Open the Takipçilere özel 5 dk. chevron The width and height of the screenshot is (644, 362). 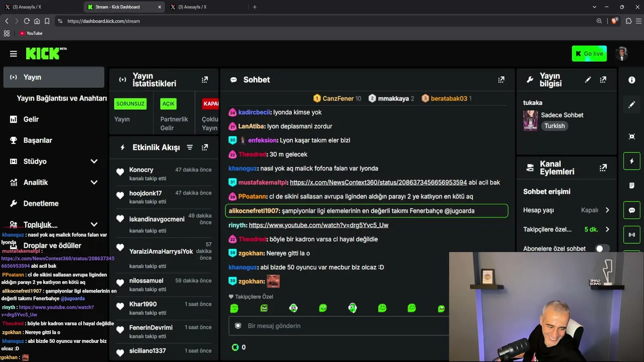(x=607, y=229)
